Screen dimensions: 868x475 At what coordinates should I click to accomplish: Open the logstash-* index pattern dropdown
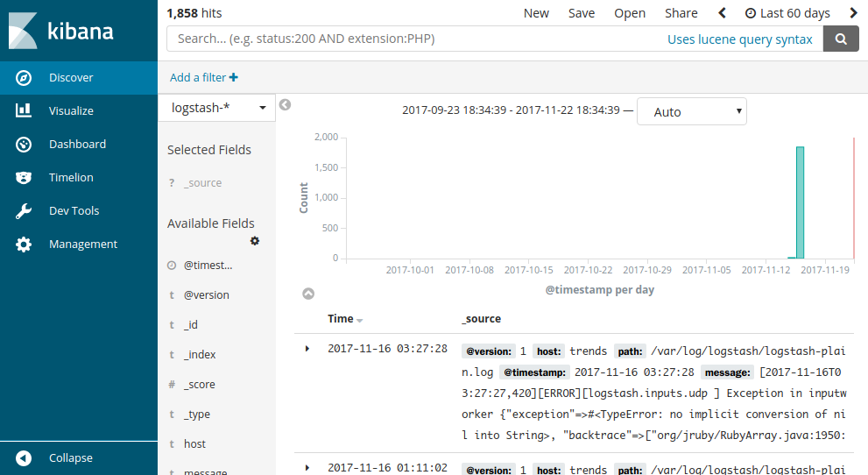(x=216, y=108)
